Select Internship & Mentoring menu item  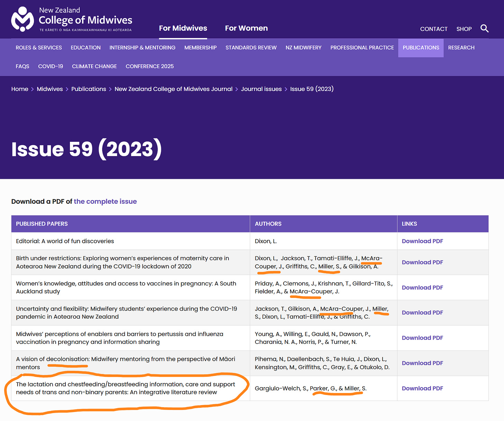pyautogui.click(x=142, y=48)
